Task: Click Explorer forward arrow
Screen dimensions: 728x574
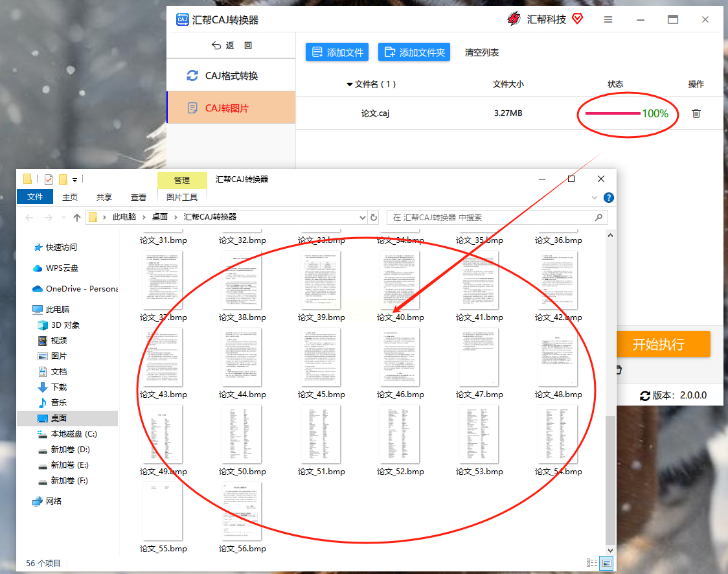Action: (49, 217)
